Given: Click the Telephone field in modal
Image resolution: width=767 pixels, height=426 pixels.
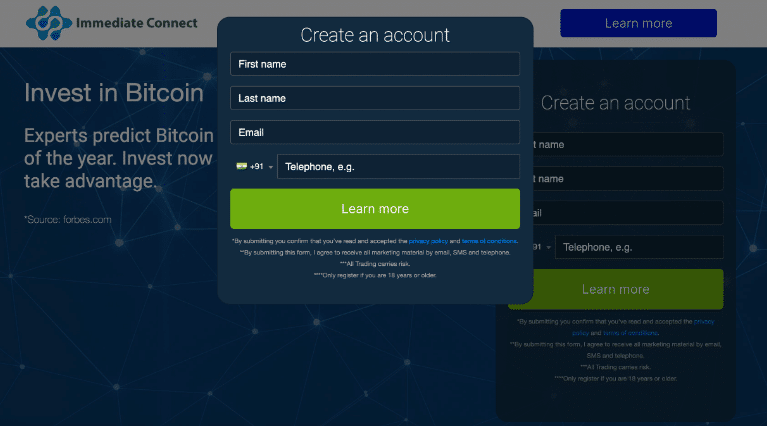Looking at the screenshot, I should pos(398,167).
